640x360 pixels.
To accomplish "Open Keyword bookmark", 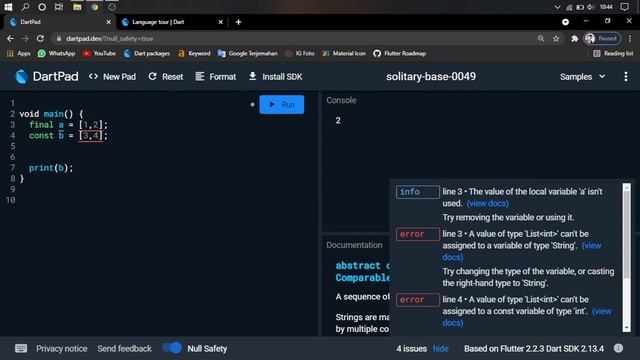I will [x=194, y=53].
